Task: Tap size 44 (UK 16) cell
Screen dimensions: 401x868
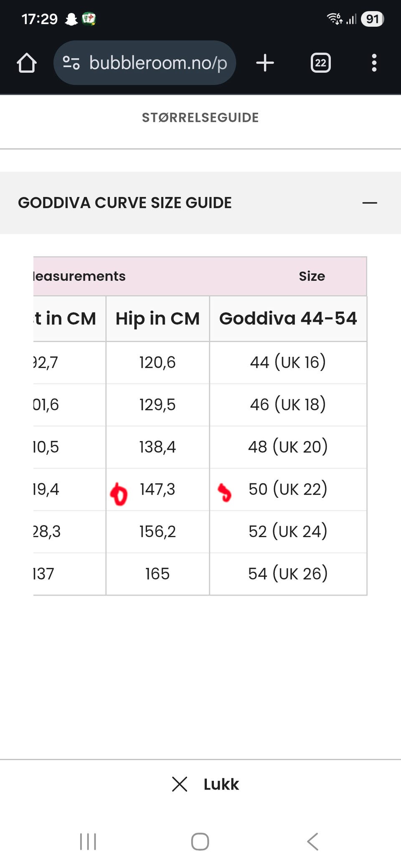Action: [288, 362]
